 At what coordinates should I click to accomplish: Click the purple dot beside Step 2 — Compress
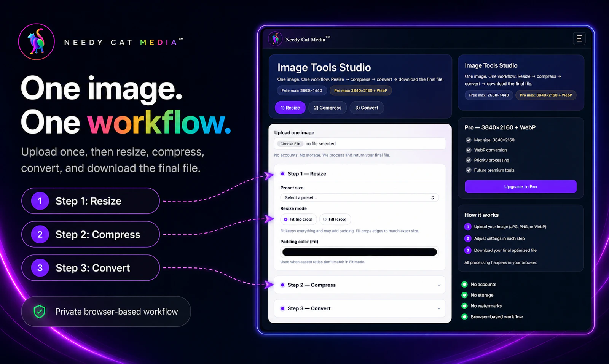pyautogui.click(x=282, y=285)
